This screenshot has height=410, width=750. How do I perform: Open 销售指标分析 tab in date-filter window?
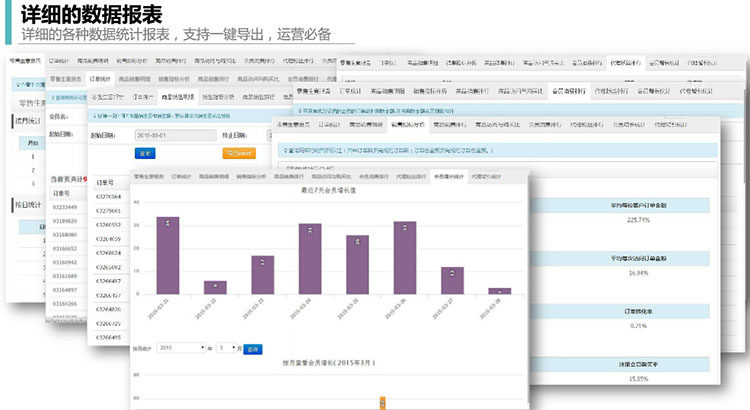218,97
